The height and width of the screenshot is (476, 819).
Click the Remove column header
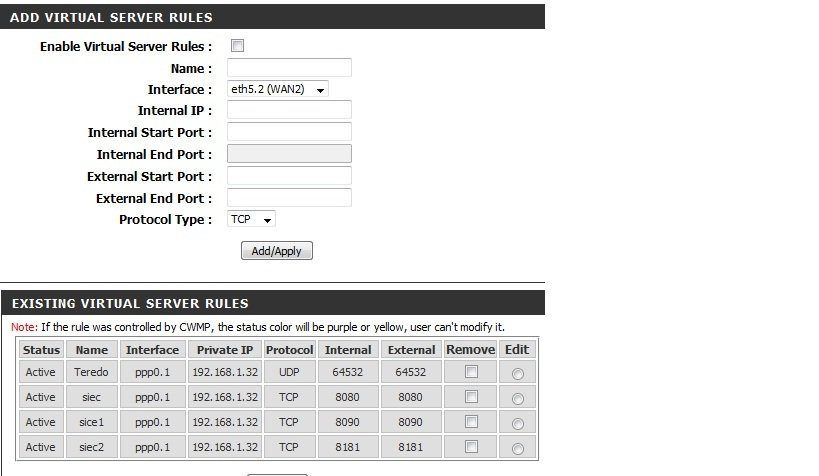(x=471, y=350)
